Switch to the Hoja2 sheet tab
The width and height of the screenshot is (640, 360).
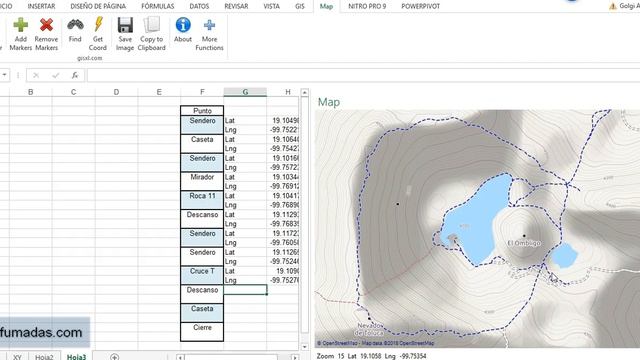(x=44, y=357)
